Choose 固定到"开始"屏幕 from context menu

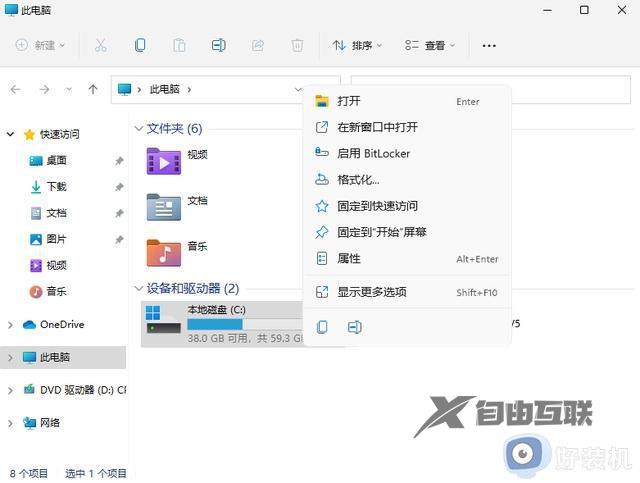point(407,232)
